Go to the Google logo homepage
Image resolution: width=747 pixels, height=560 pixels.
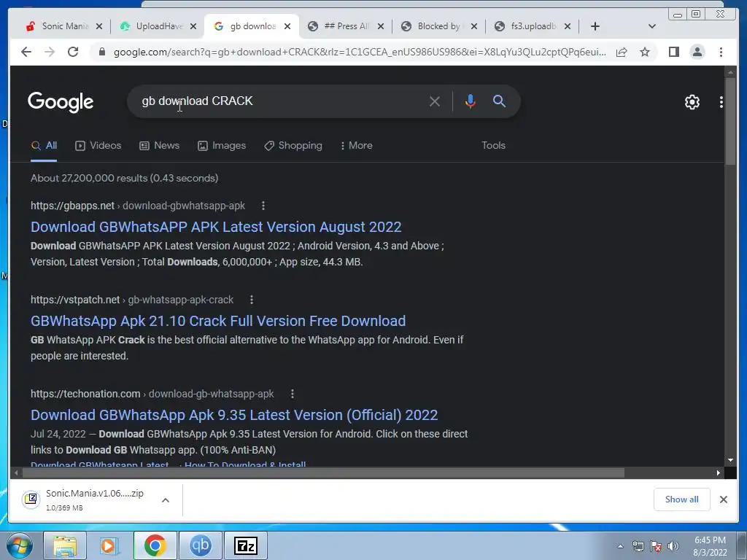point(61,102)
